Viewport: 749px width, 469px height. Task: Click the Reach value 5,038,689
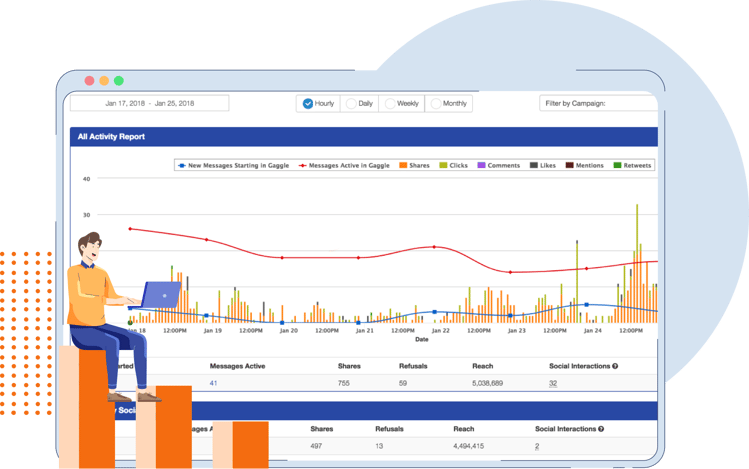(487, 383)
